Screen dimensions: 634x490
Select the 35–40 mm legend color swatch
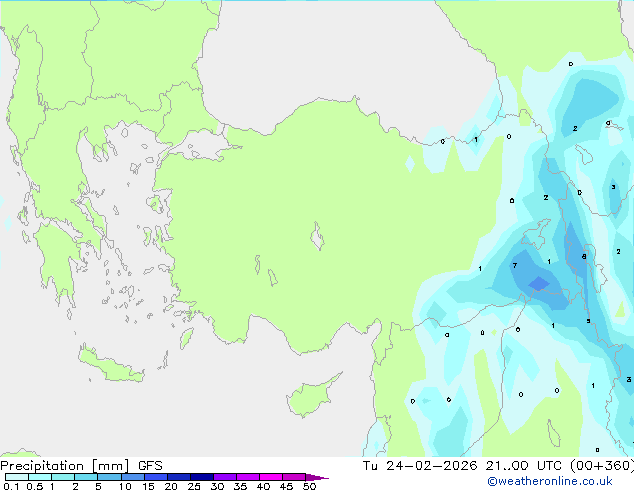pos(248,477)
